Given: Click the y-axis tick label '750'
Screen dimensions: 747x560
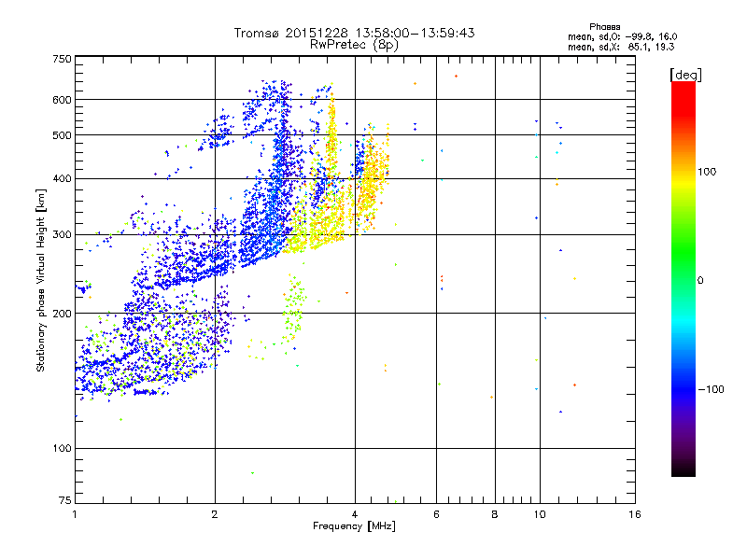Looking at the screenshot, I should pos(62,59).
